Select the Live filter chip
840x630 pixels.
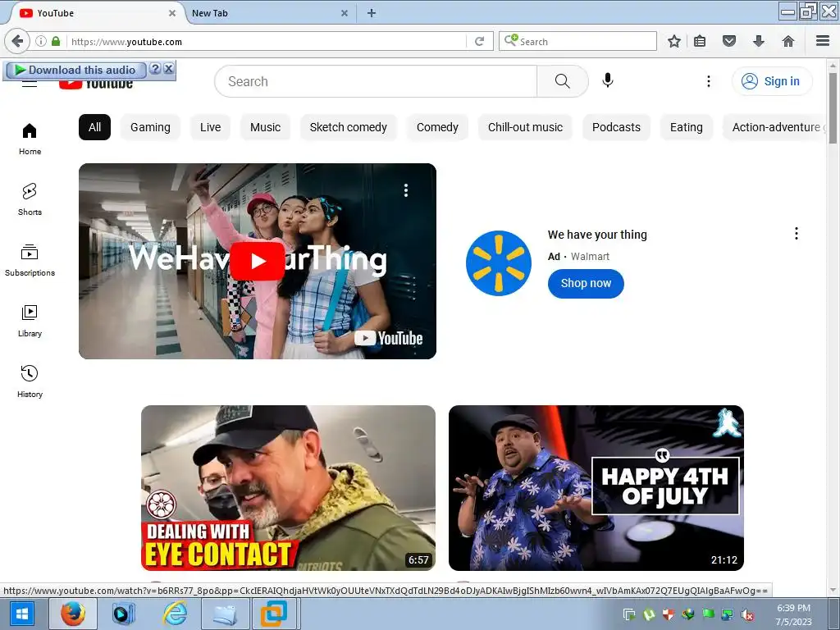pos(211,127)
